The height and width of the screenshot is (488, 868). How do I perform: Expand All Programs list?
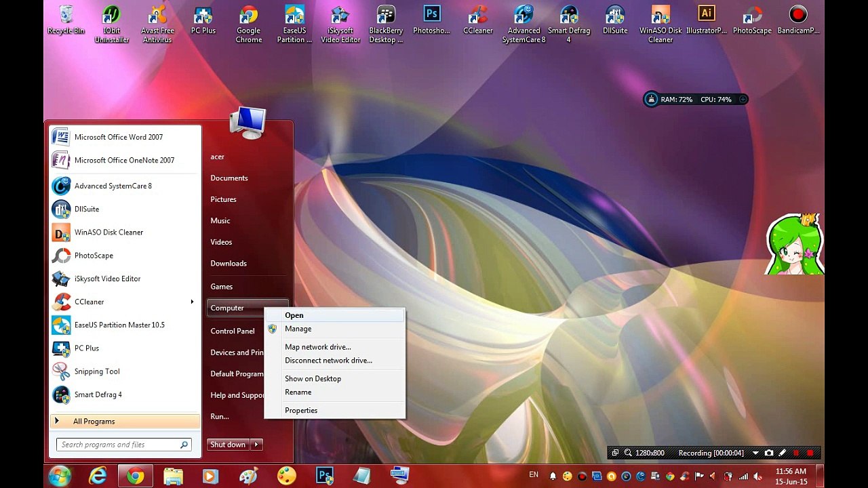coord(125,421)
